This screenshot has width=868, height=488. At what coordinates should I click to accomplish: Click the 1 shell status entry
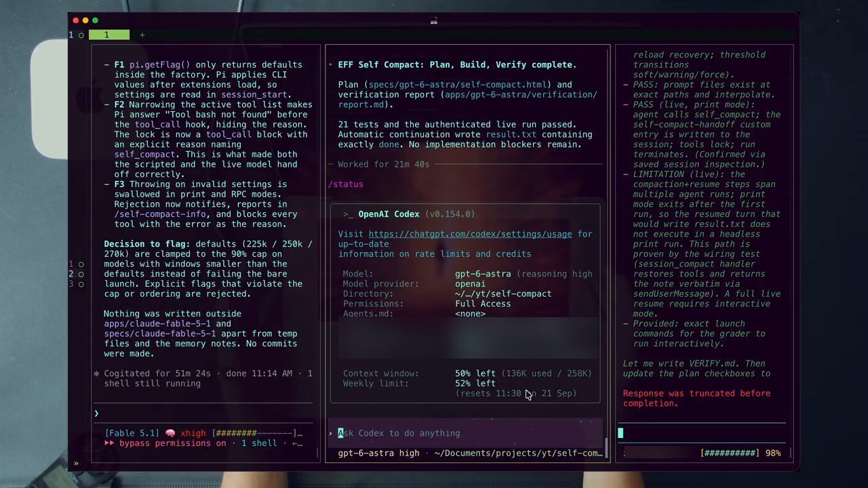259,443
